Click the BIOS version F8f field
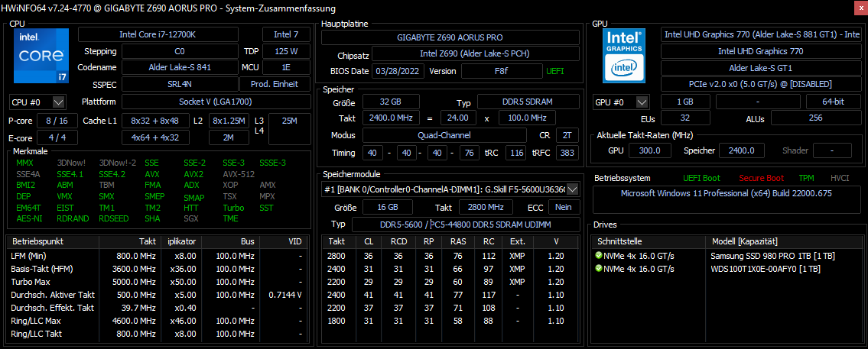The width and height of the screenshot is (868, 349). [x=502, y=71]
